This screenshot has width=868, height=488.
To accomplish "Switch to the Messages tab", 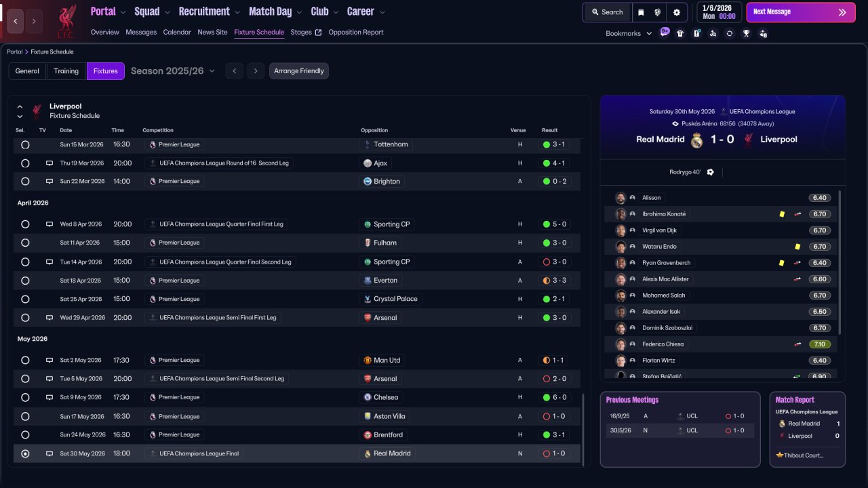I will tap(141, 33).
